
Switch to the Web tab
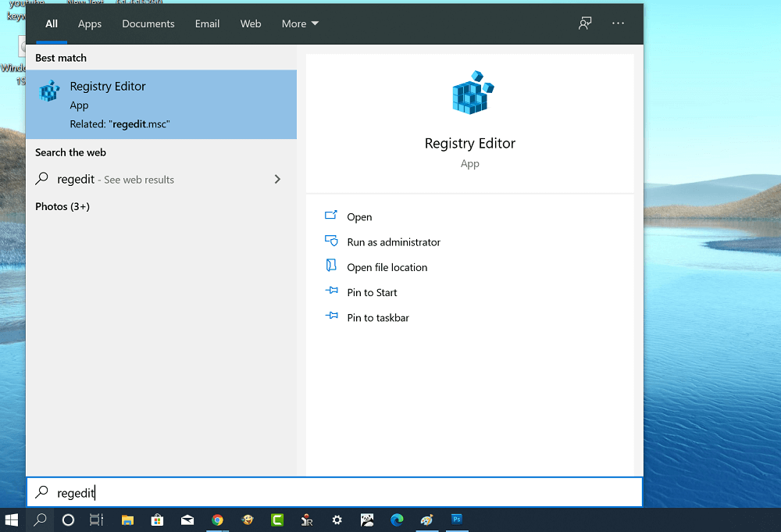[251, 24]
